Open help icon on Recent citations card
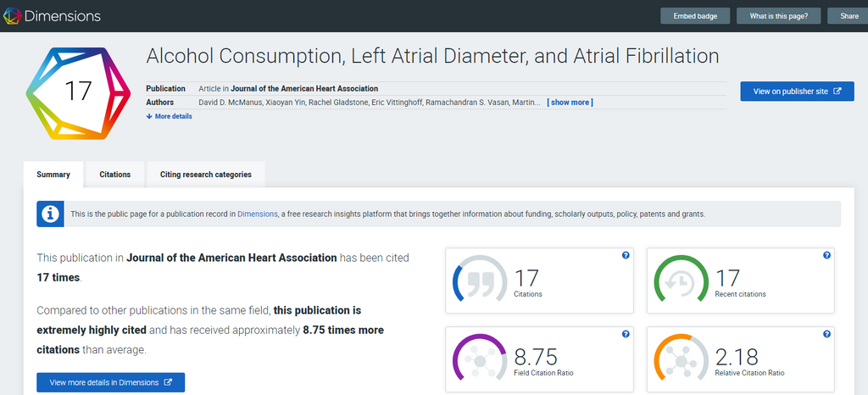868x395 pixels. 826,255
